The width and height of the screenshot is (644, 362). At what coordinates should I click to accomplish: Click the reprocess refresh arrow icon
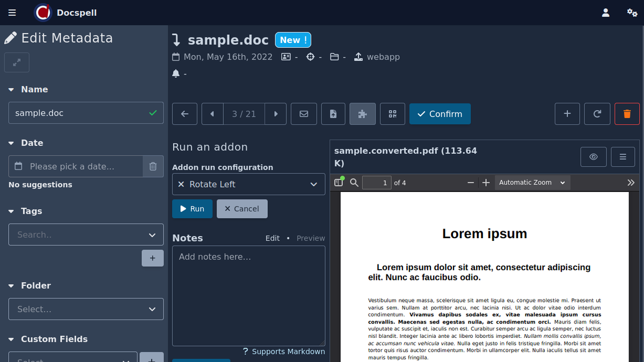click(x=597, y=114)
